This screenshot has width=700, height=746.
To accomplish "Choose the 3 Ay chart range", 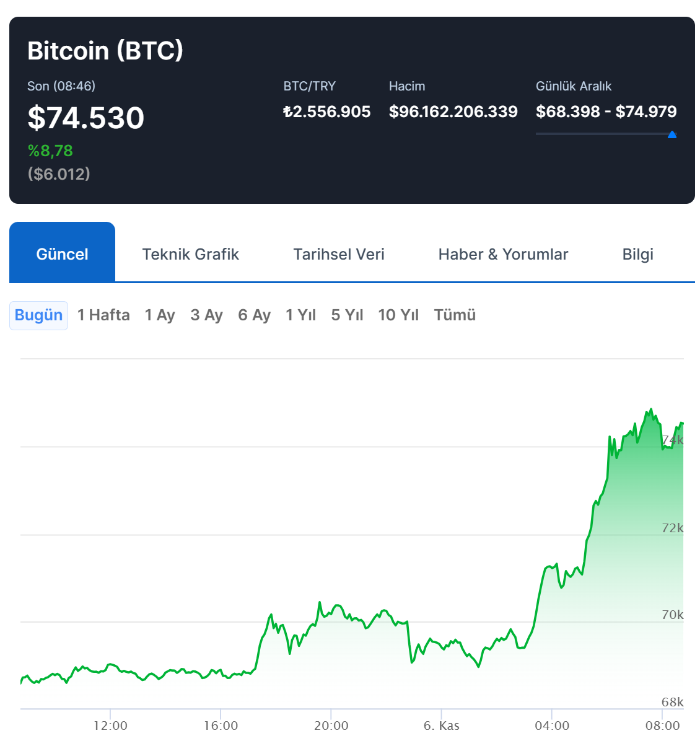I will click(206, 315).
